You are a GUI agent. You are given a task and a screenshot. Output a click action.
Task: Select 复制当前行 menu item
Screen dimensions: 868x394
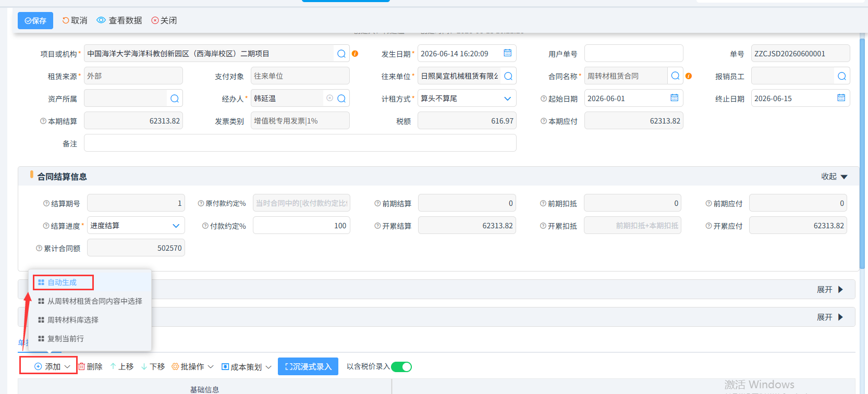pyautogui.click(x=90, y=339)
